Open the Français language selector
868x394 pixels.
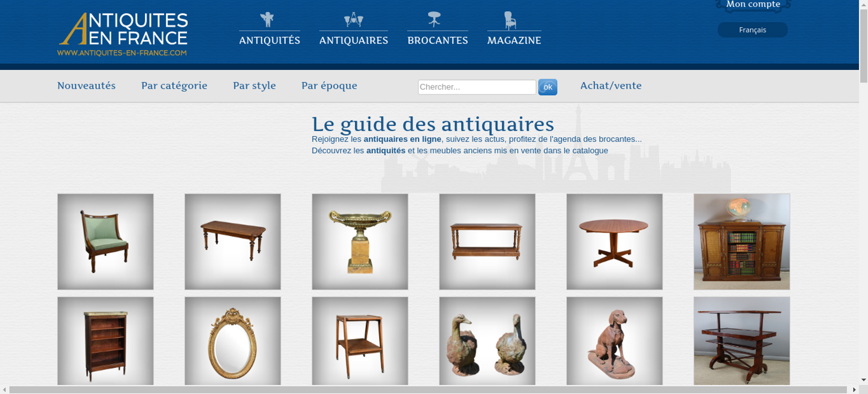[x=753, y=30]
